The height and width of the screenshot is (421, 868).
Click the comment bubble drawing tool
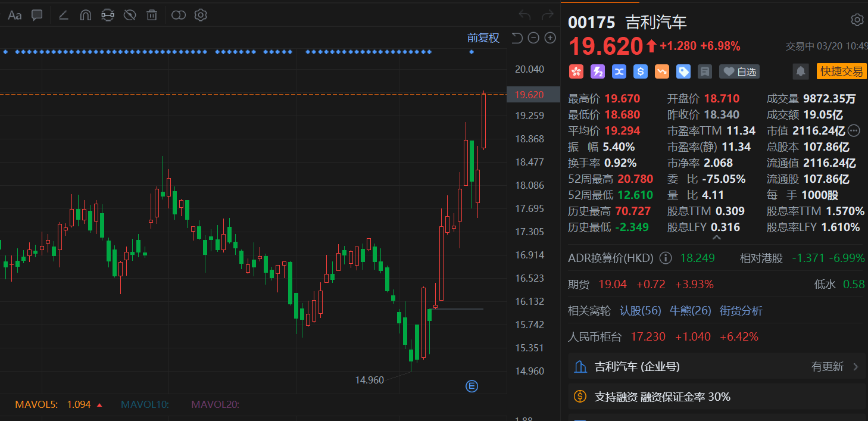pos(37,15)
